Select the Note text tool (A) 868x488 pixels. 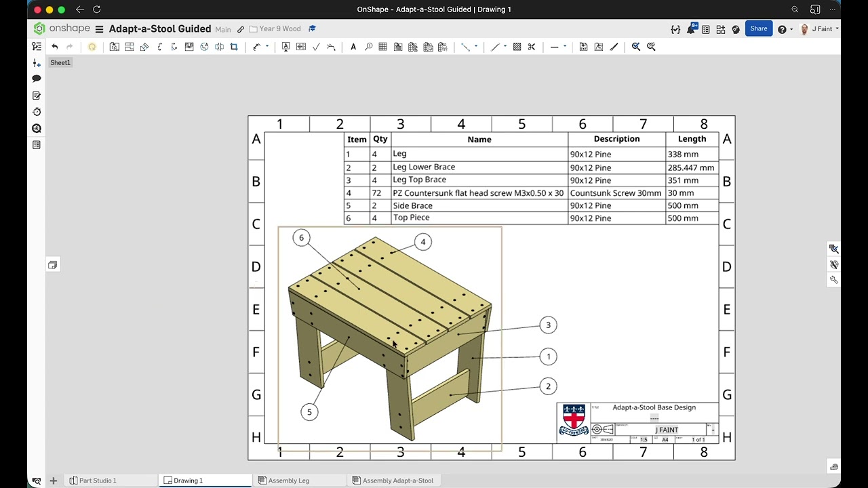click(353, 47)
